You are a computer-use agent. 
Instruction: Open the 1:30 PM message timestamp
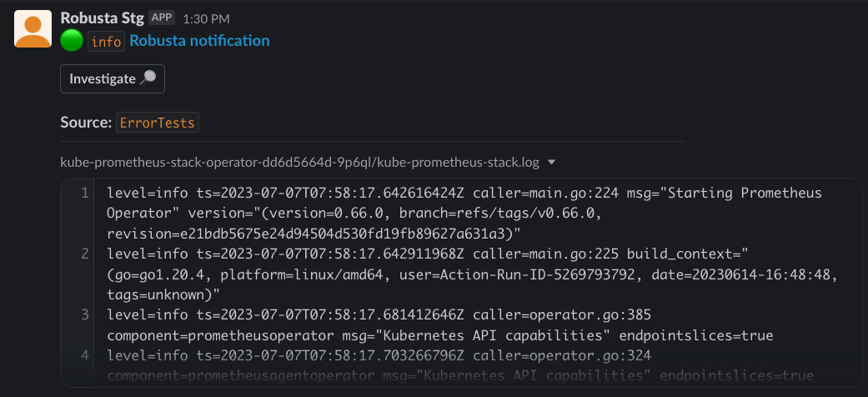(x=206, y=19)
